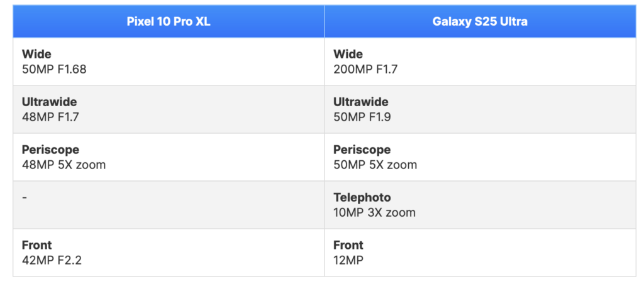Viewport: 644px width, 284px height.
Task: Click the bold Wide label under Pixel column
Action: click(x=36, y=54)
